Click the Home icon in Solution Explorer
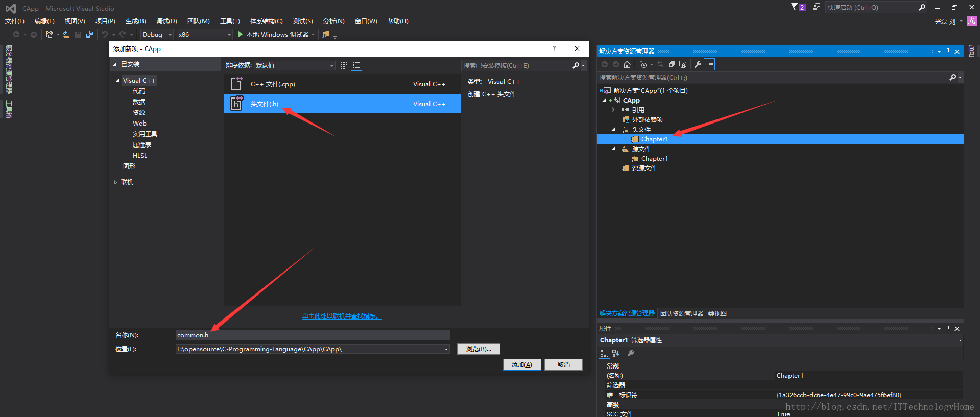 coord(627,64)
